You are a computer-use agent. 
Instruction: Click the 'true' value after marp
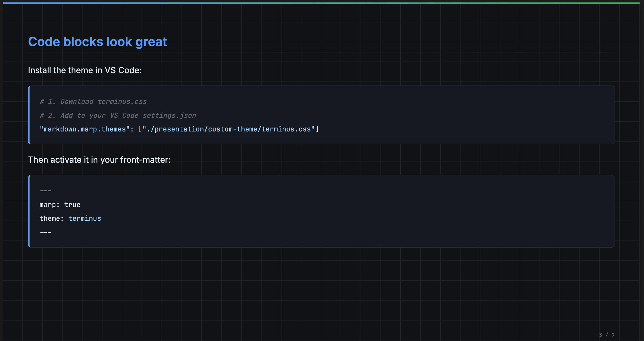tap(72, 205)
